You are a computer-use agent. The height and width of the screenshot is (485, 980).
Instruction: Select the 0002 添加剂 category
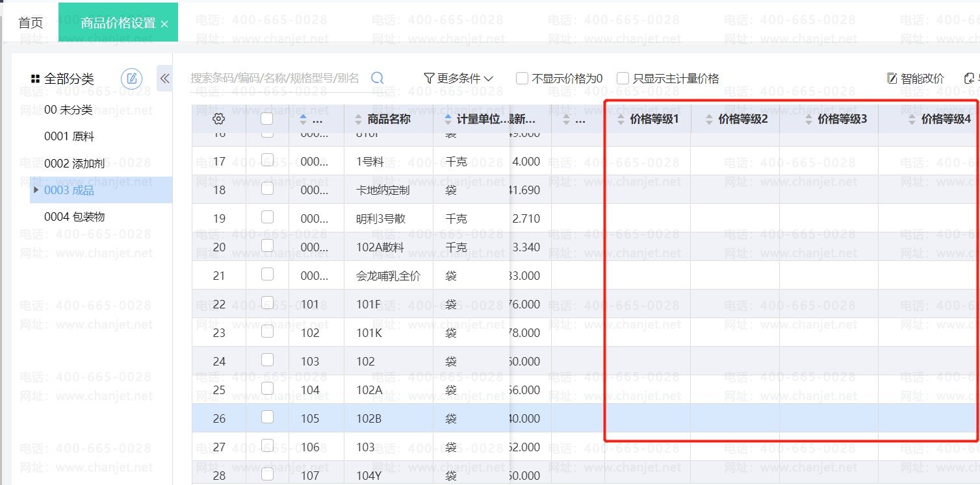pos(74,163)
